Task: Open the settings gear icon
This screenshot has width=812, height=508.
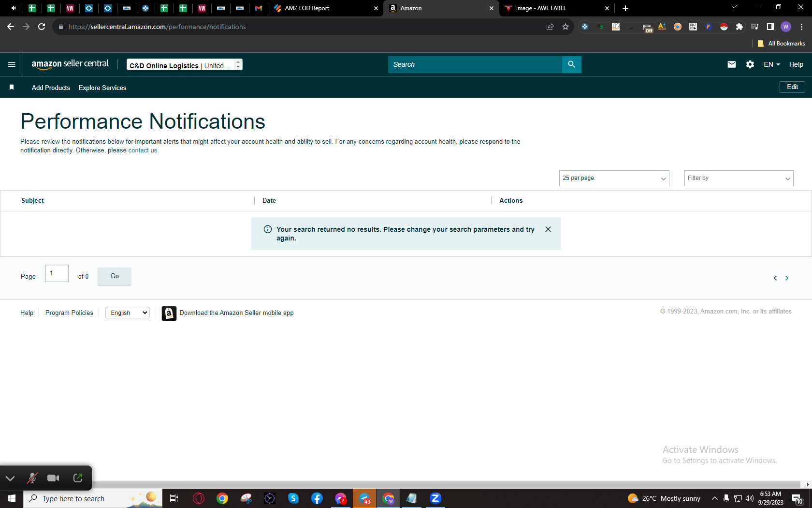Action: (750, 64)
